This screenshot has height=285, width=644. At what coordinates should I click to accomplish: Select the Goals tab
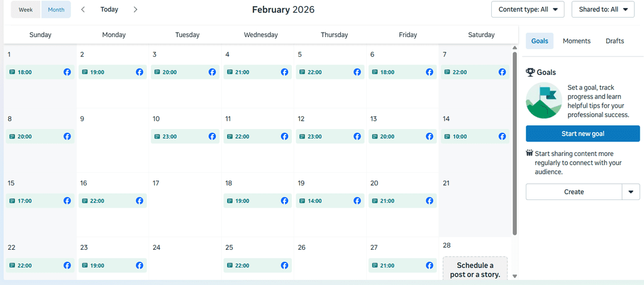[x=540, y=41]
